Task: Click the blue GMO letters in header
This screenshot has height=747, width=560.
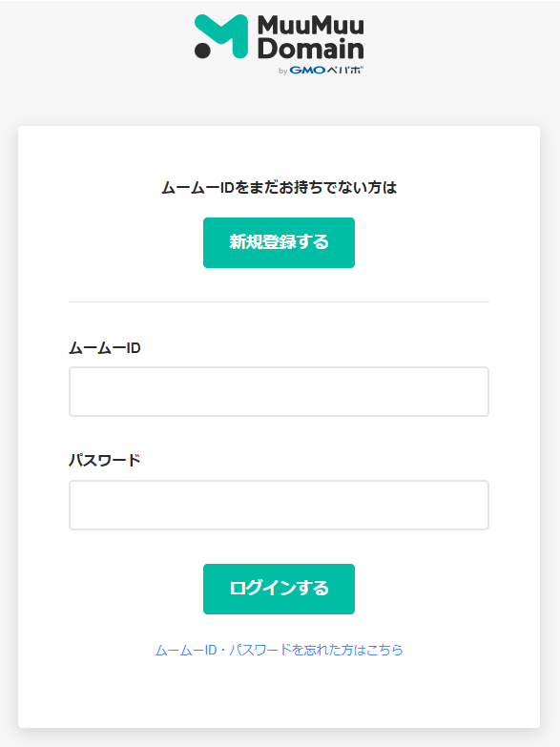Action: pos(307,70)
